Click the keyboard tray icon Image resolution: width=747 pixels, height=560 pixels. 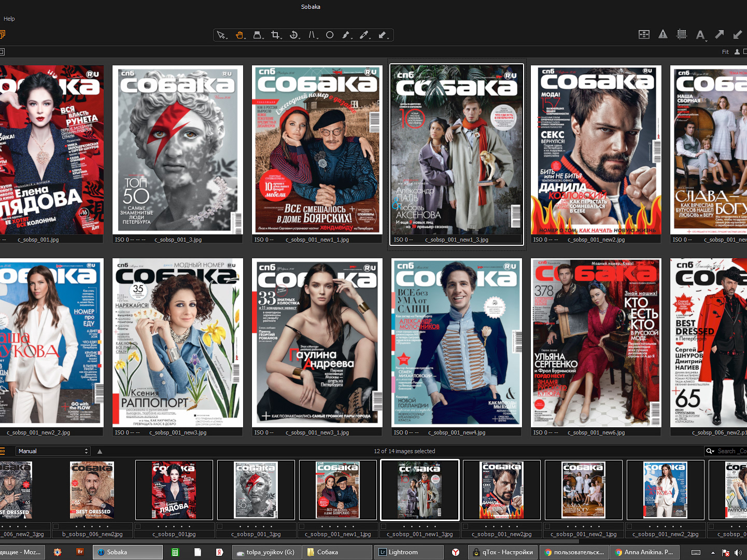696,553
